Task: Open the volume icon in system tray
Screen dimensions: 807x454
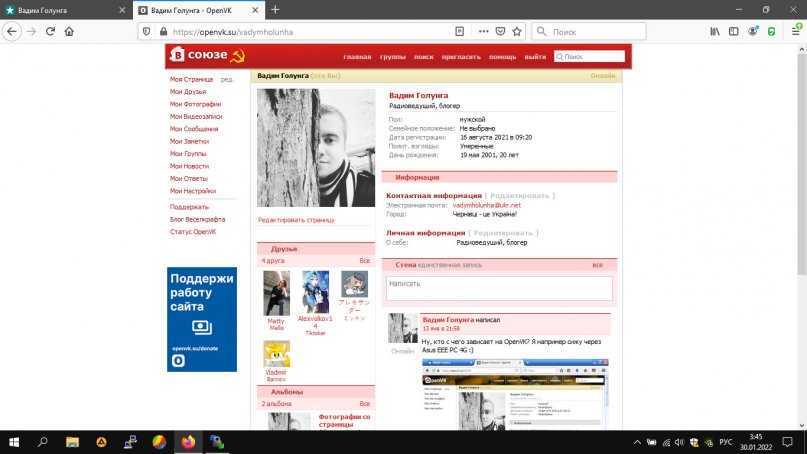Action: click(679, 442)
